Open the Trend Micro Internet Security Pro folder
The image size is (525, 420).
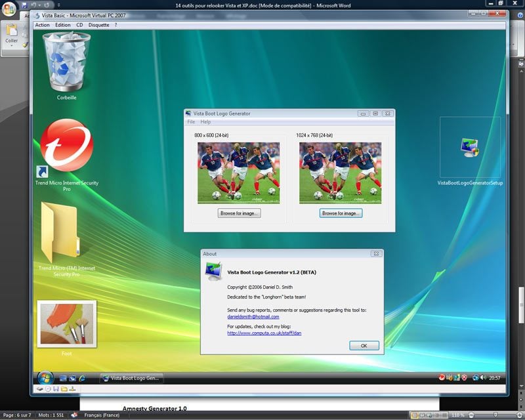60,233
